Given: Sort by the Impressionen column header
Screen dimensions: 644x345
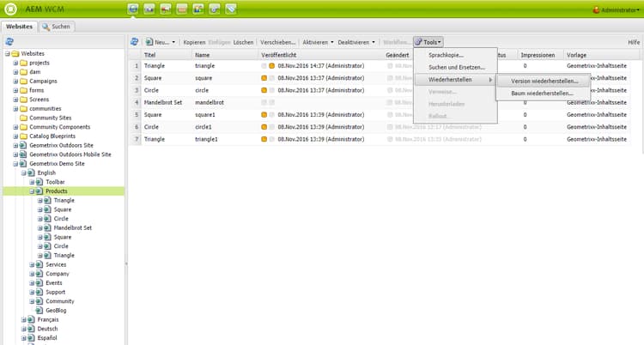Looking at the screenshot, I should pyautogui.click(x=541, y=55).
